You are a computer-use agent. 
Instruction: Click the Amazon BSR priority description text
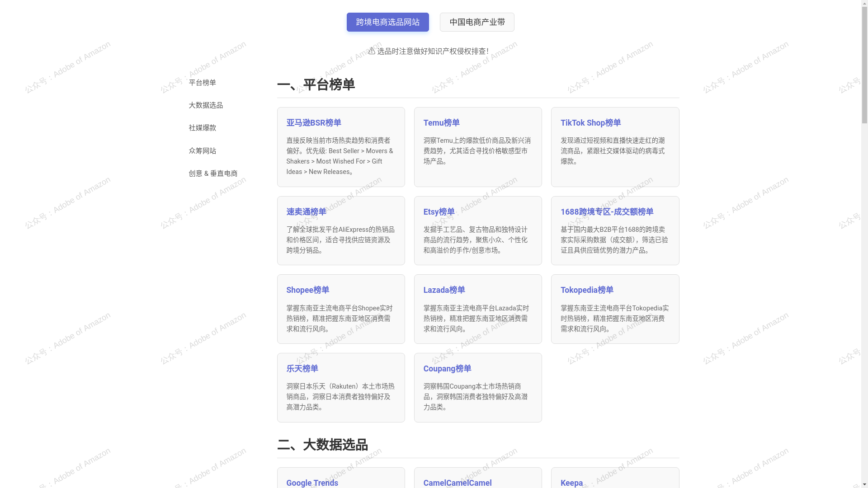(x=340, y=156)
